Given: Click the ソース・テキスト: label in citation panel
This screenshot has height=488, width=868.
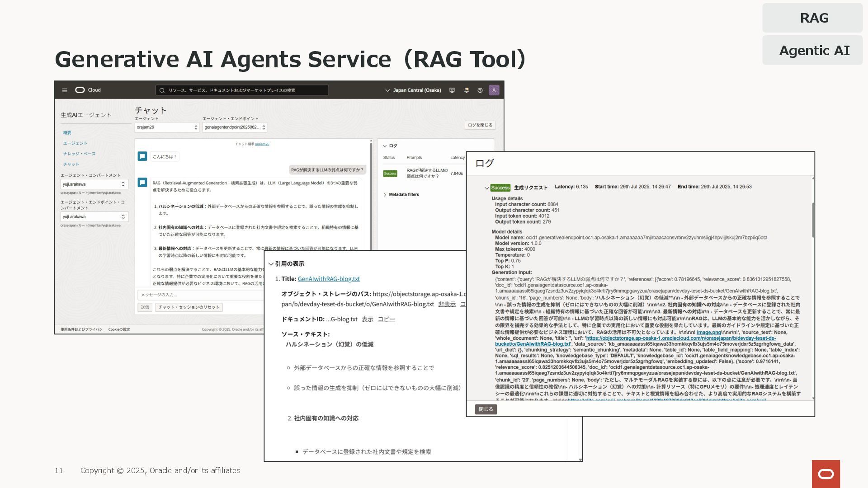Looking at the screenshot, I should 306,334.
